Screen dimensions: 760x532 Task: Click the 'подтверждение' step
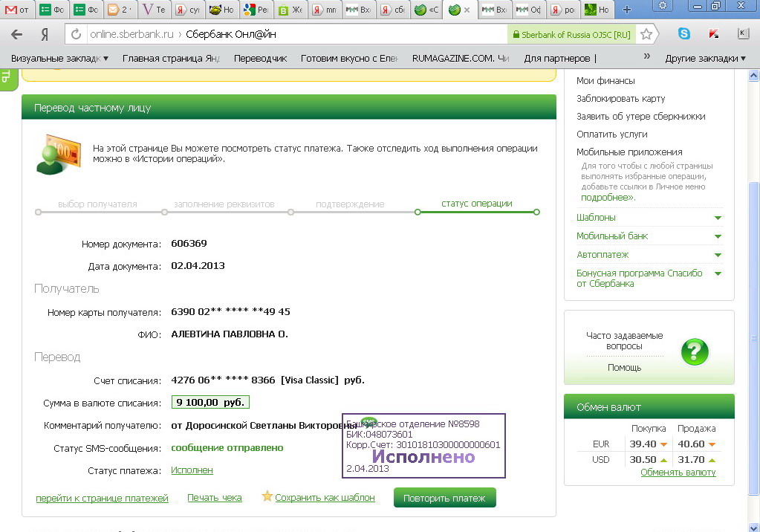(x=350, y=204)
